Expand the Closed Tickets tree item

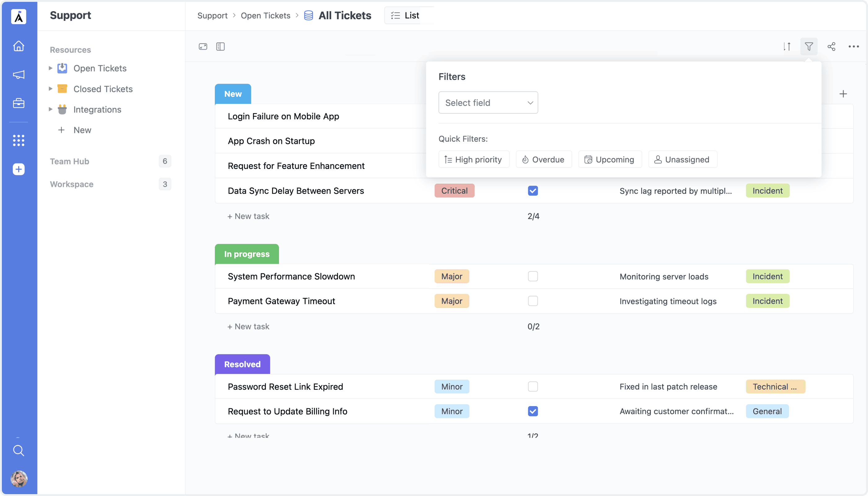pos(51,89)
